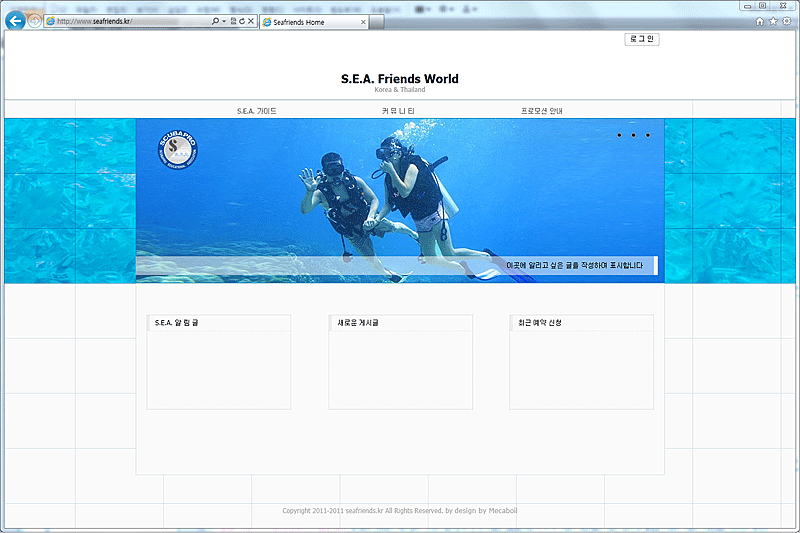Select the third banner slide dot
The height and width of the screenshot is (533, 800).
point(648,135)
